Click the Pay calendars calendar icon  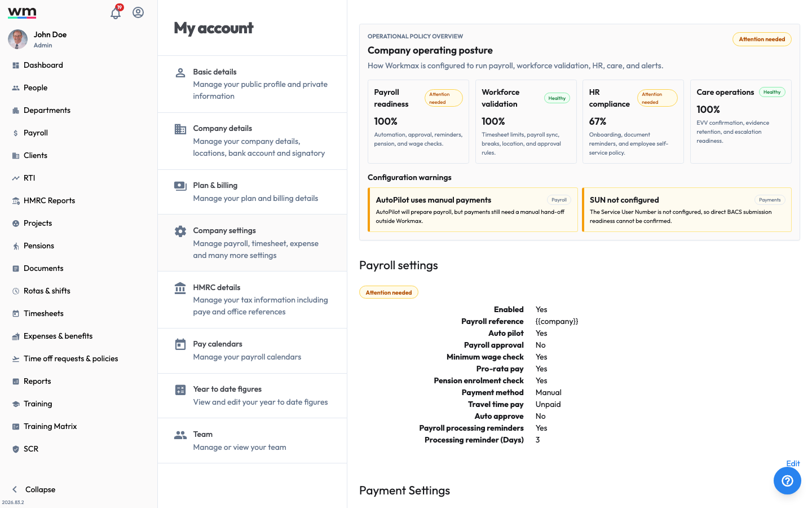coord(180,344)
